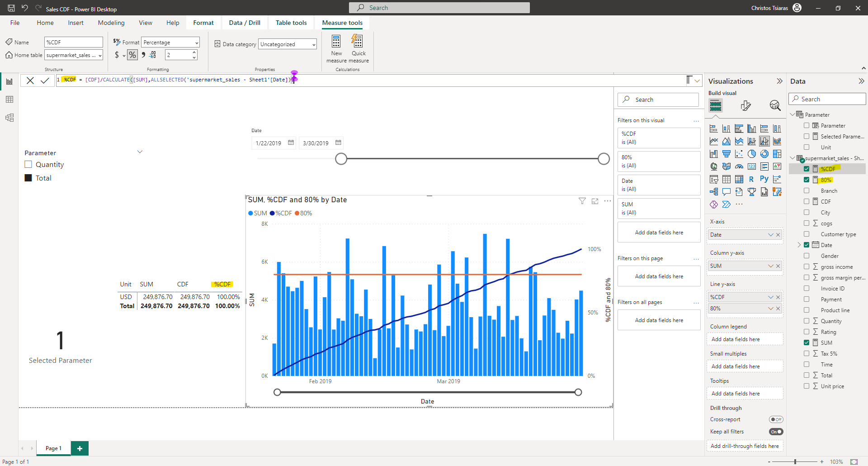The image size is (868, 466).
Task: Commit the DAX formula with the checkmark
Action: tap(45, 80)
